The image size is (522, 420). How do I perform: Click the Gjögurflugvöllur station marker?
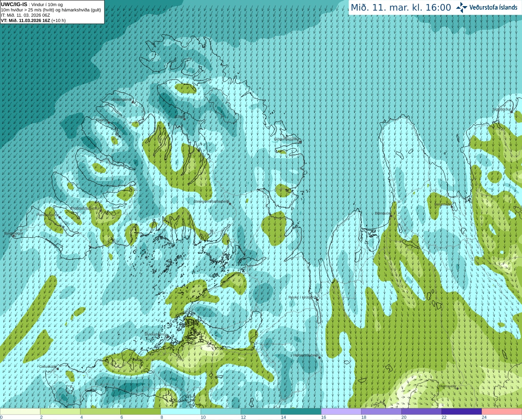coord(300,141)
